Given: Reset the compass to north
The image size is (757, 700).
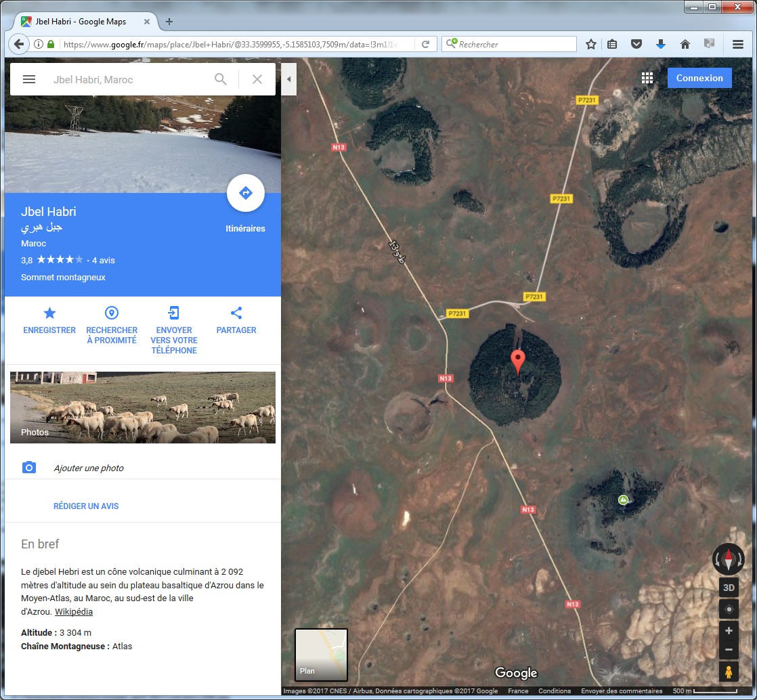Looking at the screenshot, I should 729,559.
